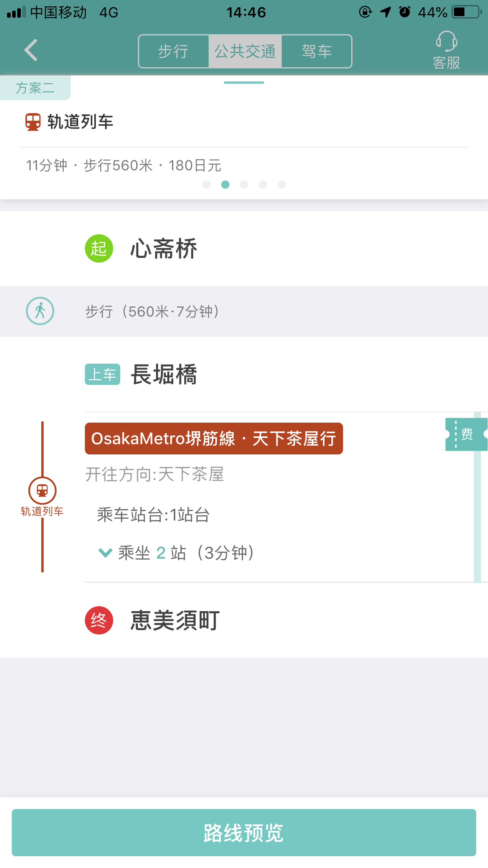Select the 公共交通 public transit tab

pos(245,51)
